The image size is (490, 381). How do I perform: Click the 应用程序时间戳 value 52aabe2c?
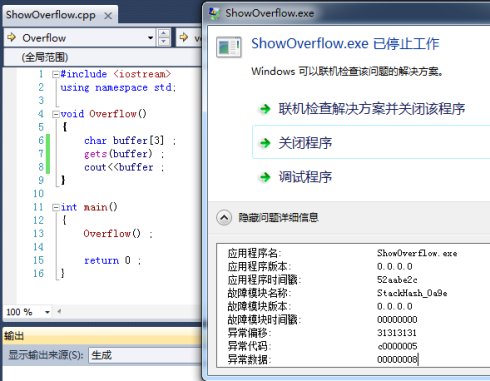(397, 280)
